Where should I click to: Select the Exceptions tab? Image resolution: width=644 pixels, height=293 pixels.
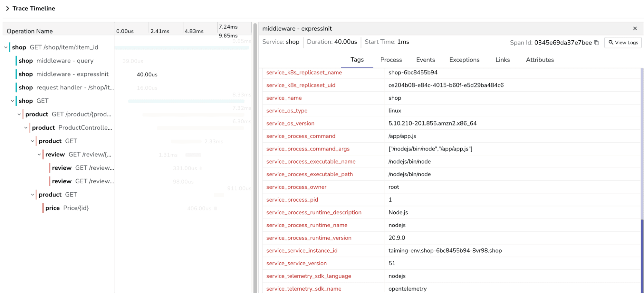coord(464,60)
